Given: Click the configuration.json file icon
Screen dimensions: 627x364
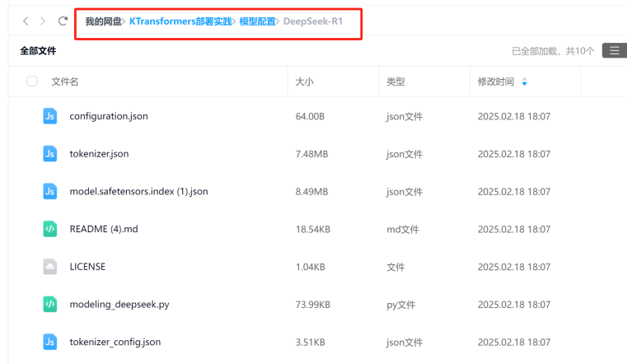Looking at the screenshot, I should pyautogui.click(x=50, y=116).
